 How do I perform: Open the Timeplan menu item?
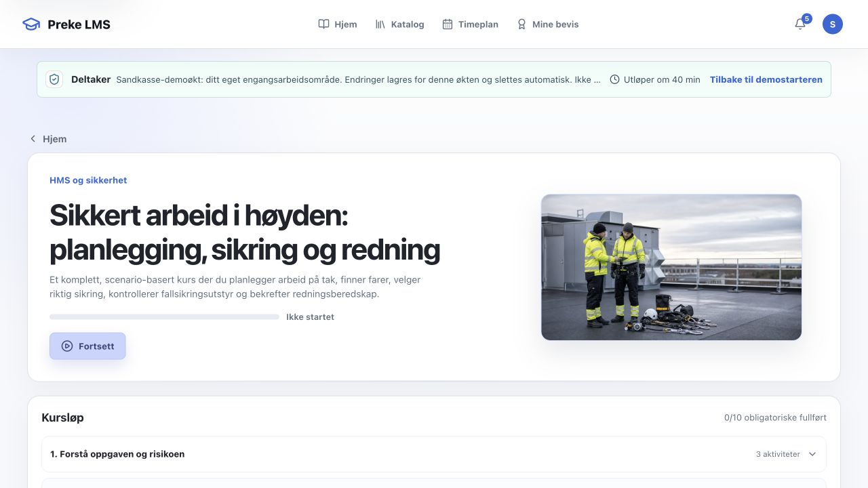click(470, 24)
